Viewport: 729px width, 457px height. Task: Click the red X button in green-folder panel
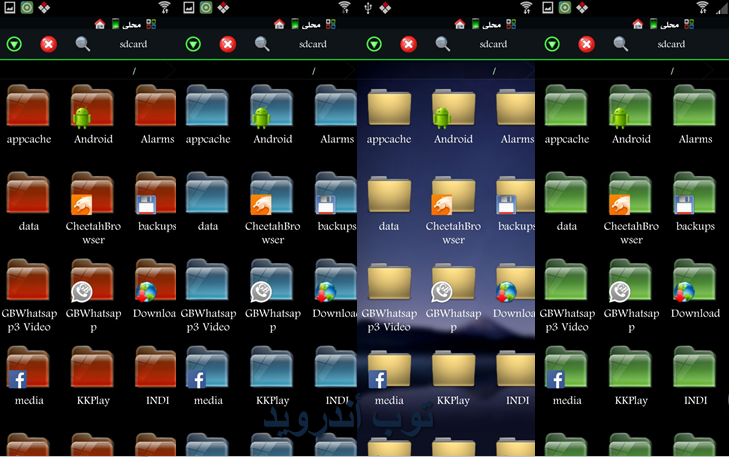[586, 44]
